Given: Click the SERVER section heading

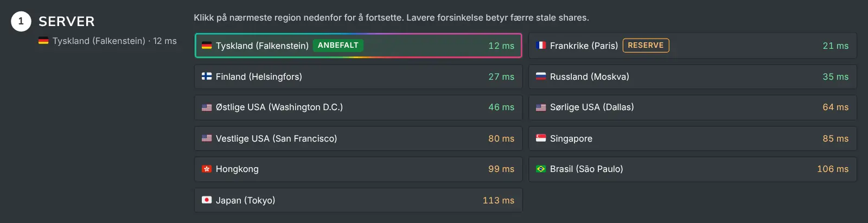Looking at the screenshot, I should (x=67, y=22).
